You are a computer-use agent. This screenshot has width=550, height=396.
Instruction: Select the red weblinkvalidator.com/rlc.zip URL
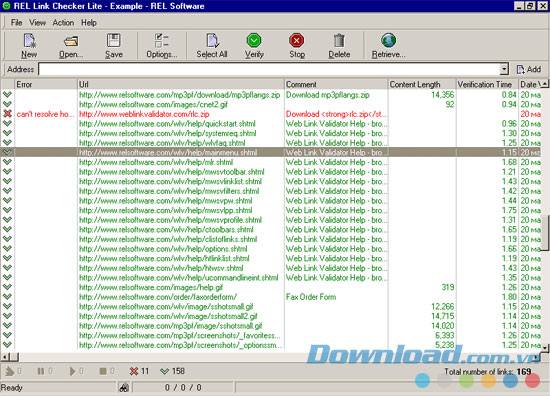(x=144, y=114)
